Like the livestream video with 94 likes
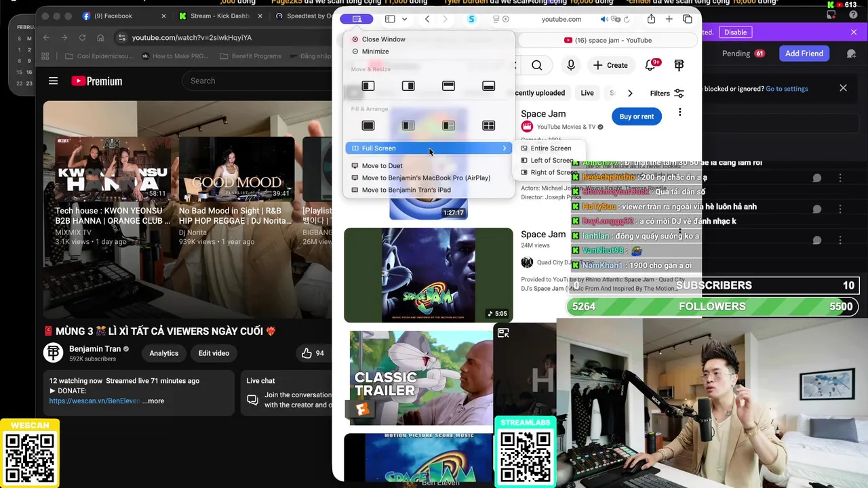 312,353
